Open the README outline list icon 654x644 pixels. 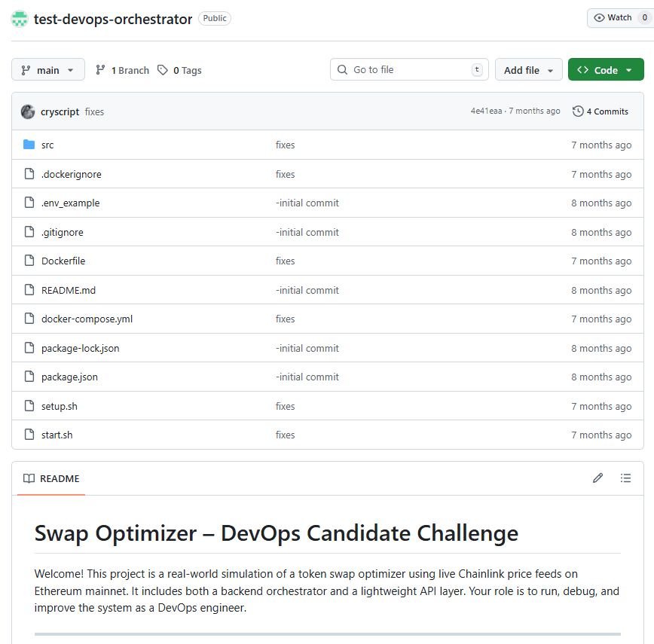point(626,478)
